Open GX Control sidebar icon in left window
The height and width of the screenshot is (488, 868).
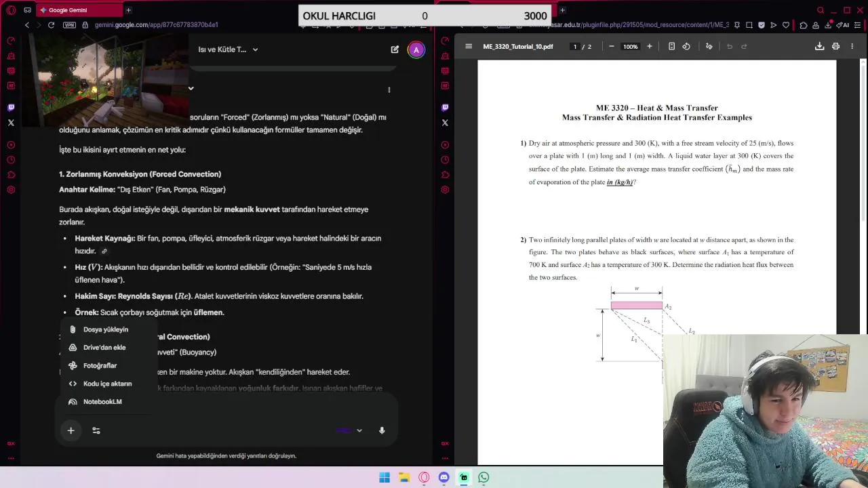pyautogui.click(x=11, y=41)
